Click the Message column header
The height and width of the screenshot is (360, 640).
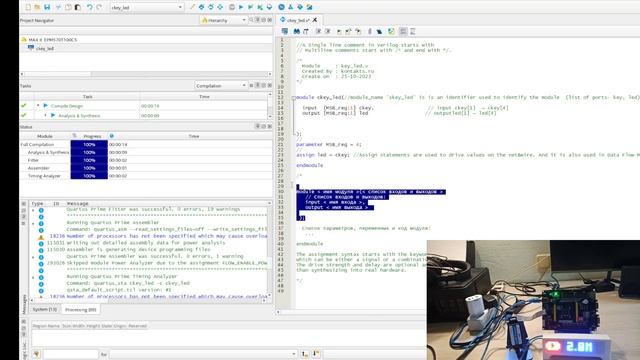click(x=78, y=203)
